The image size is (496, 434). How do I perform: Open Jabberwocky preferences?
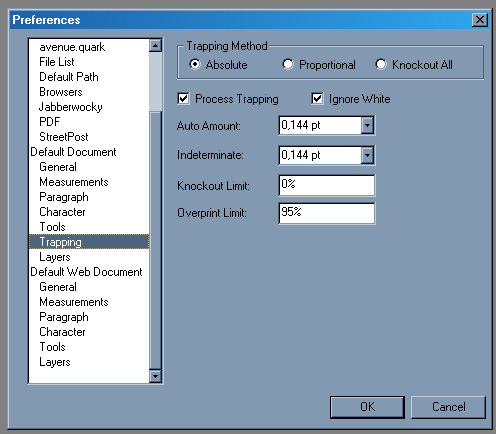point(89,107)
